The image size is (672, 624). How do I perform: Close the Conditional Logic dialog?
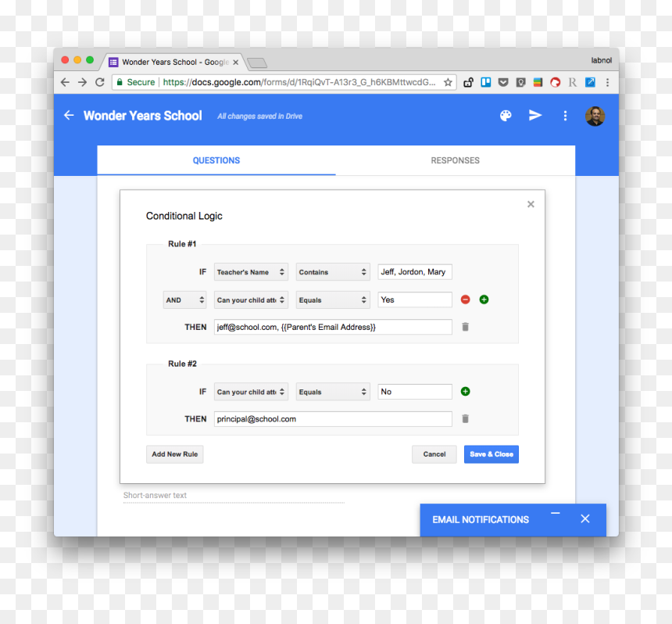tap(531, 204)
